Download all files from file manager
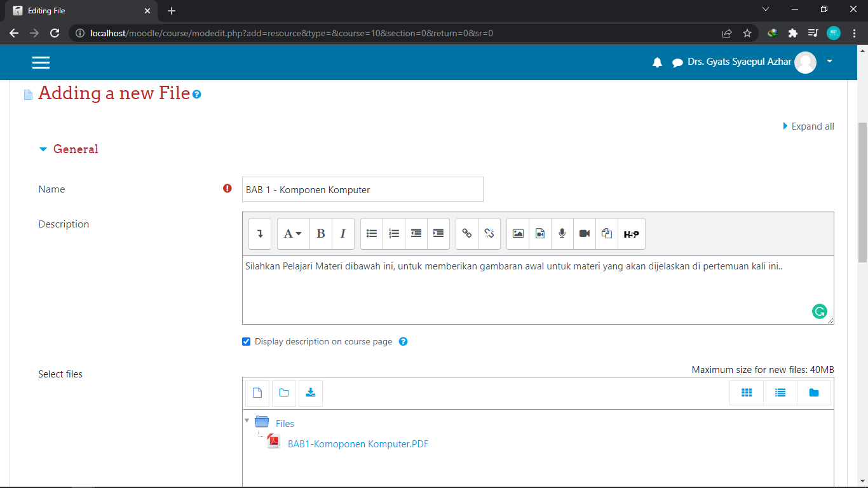The width and height of the screenshot is (868, 488). pos(311,393)
